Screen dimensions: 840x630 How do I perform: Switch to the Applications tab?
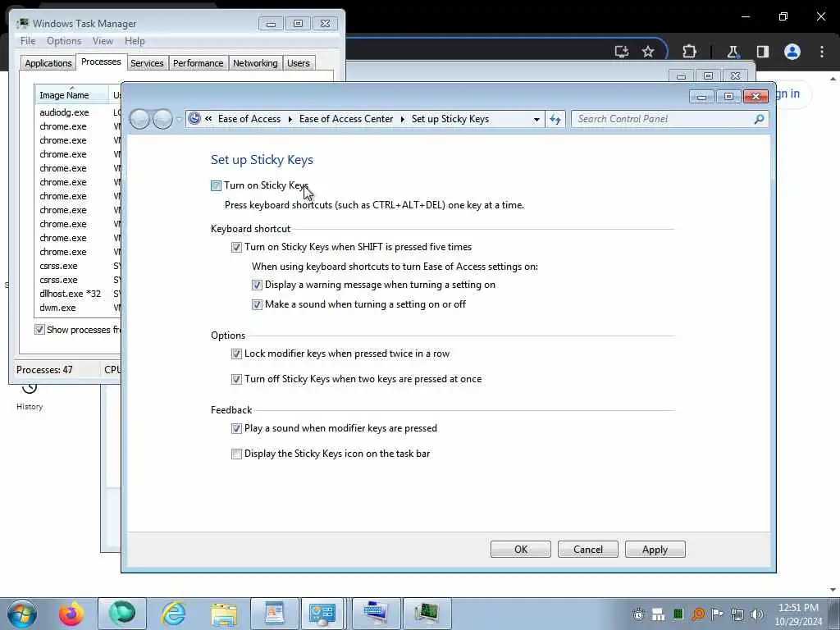48,63
